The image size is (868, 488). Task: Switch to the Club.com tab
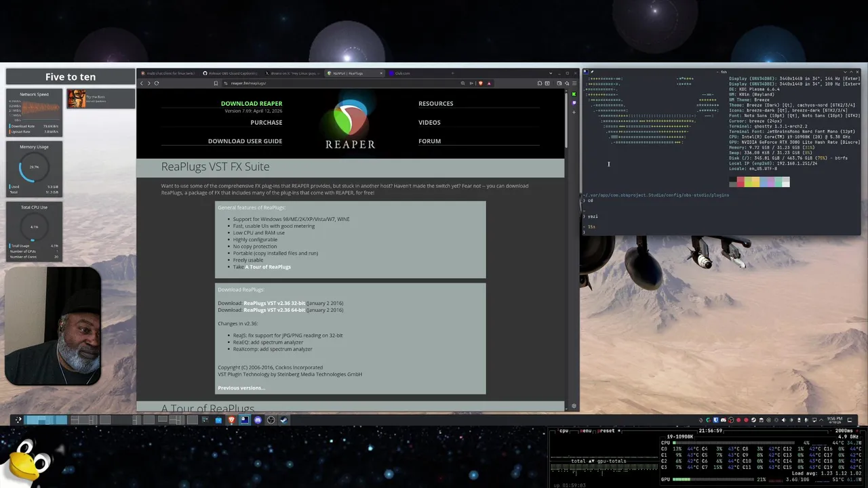tap(414, 73)
